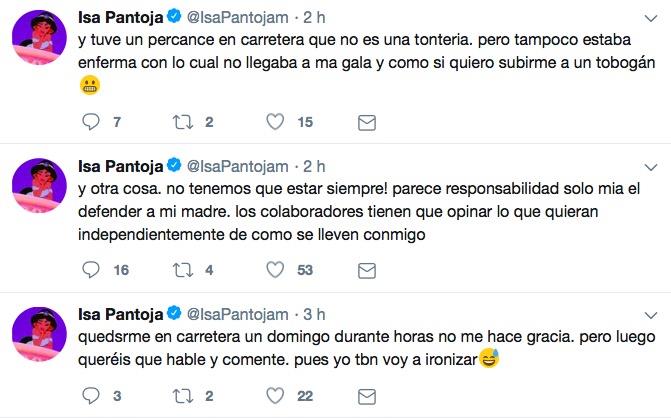Share the 'y otra cosa' tweet via message

pos(367,269)
